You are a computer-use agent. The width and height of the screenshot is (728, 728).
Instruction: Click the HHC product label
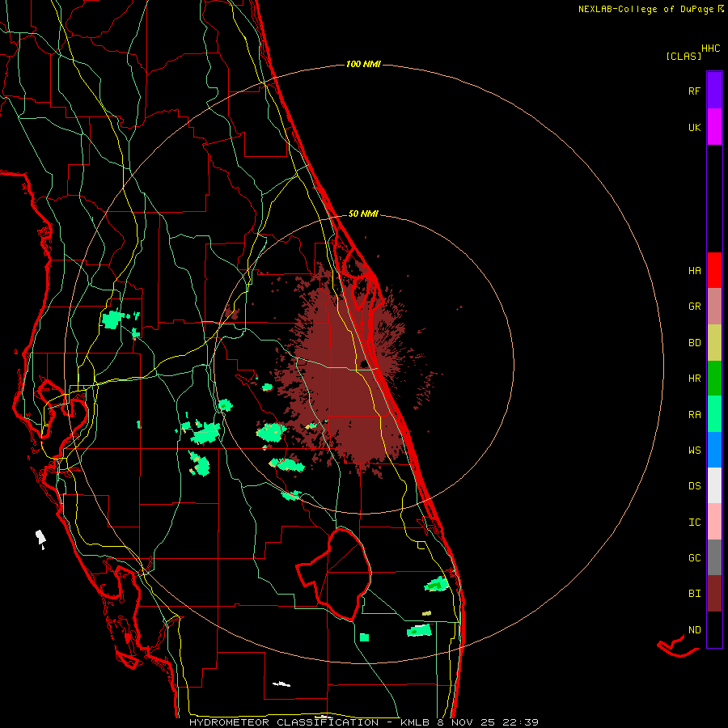click(x=711, y=49)
